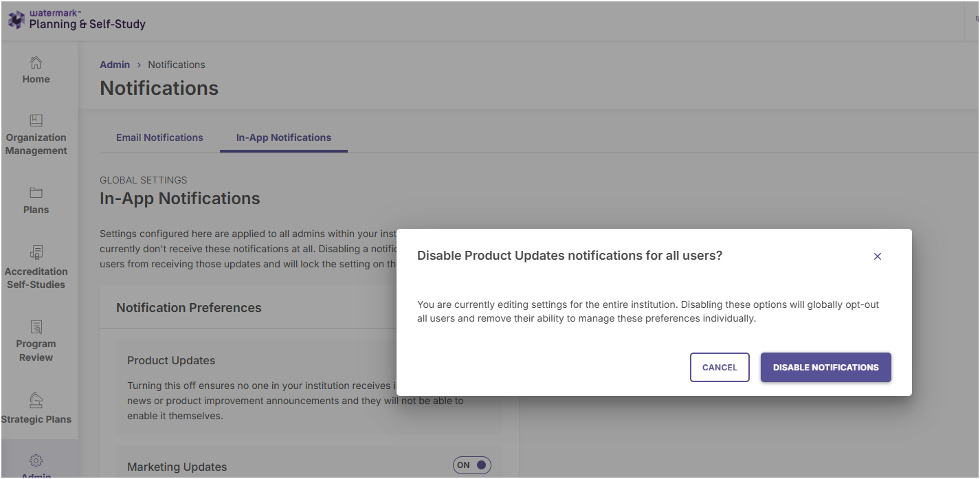Click the Notifications breadcrumb text
Screen dimensions: 980x479
click(177, 65)
